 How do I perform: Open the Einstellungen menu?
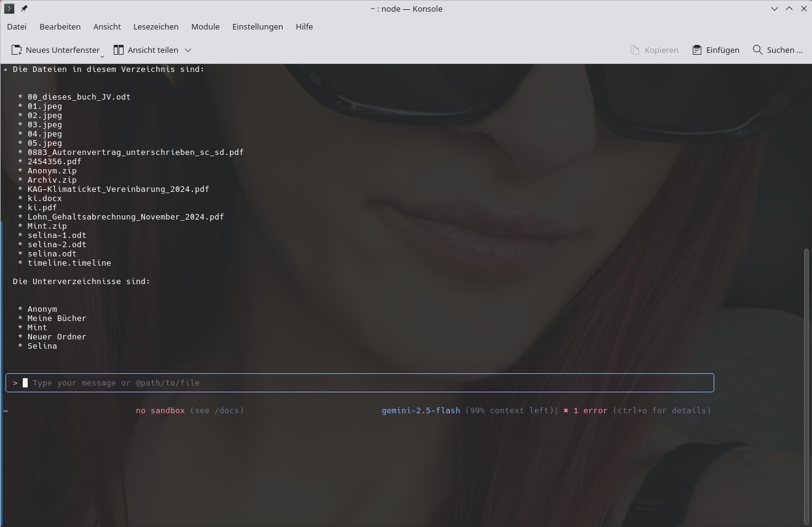258,26
